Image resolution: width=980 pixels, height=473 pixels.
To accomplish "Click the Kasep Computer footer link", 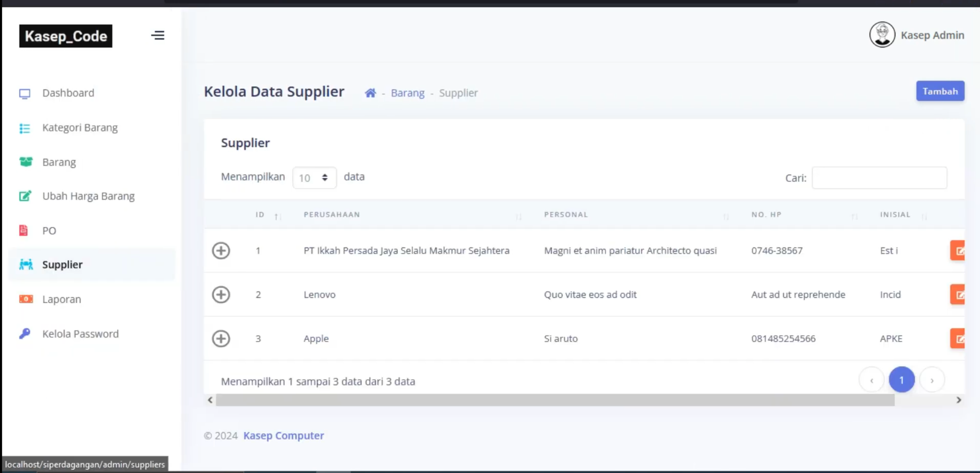I will point(284,435).
